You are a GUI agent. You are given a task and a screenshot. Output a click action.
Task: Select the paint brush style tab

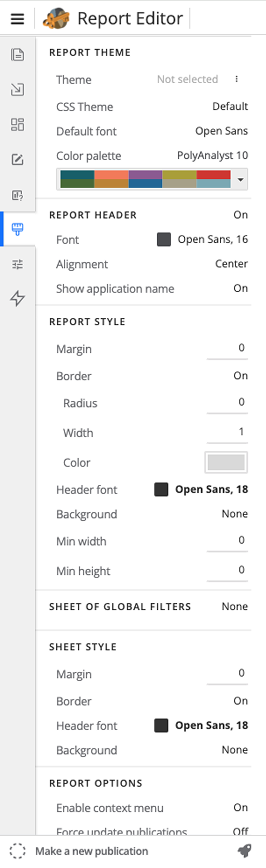point(17,229)
